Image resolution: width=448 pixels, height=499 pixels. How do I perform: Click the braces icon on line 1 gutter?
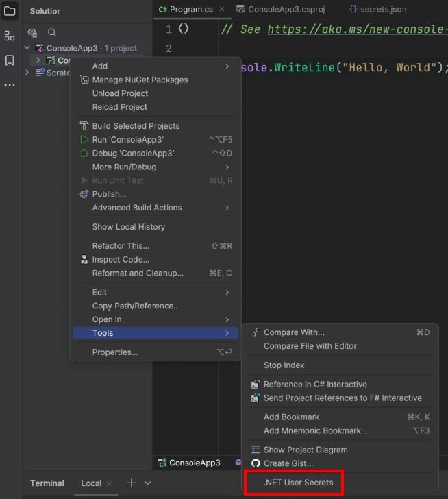point(184,29)
